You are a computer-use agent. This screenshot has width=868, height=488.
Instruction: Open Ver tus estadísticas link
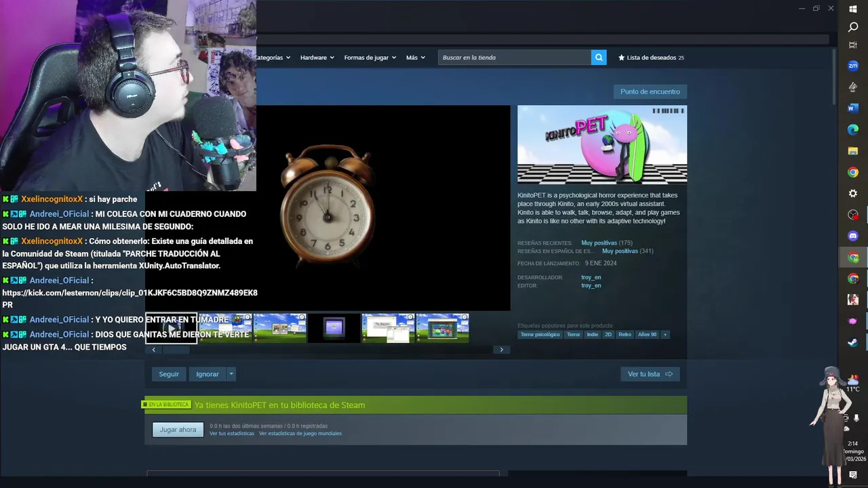231,434
